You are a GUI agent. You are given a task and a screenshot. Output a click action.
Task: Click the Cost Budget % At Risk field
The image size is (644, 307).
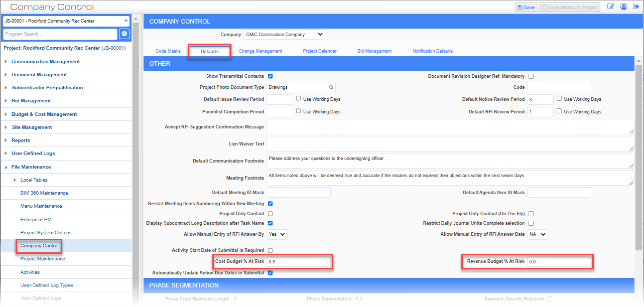pos(299,262)
